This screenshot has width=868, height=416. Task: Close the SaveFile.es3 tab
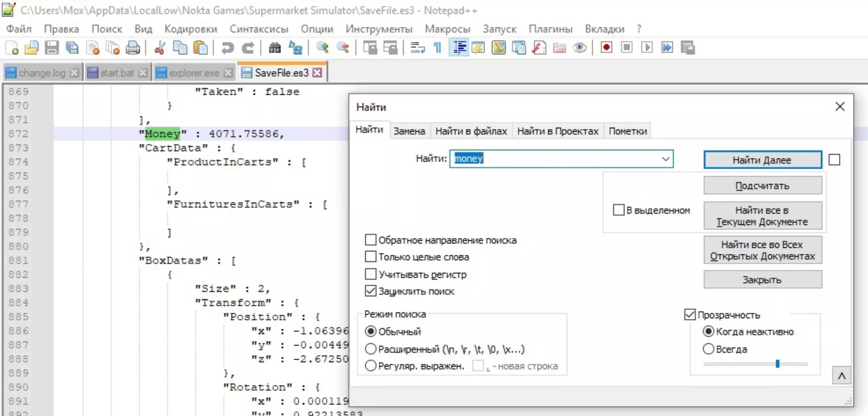(317, 73)
